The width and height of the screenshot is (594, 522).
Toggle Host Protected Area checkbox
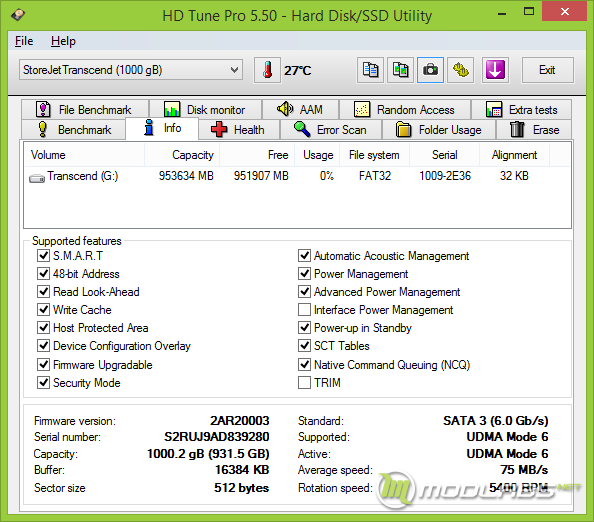(43, 327)
